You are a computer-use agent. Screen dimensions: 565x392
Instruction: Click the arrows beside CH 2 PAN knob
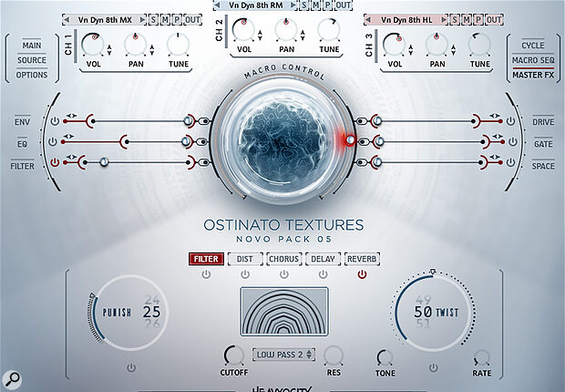click(303, 36)
